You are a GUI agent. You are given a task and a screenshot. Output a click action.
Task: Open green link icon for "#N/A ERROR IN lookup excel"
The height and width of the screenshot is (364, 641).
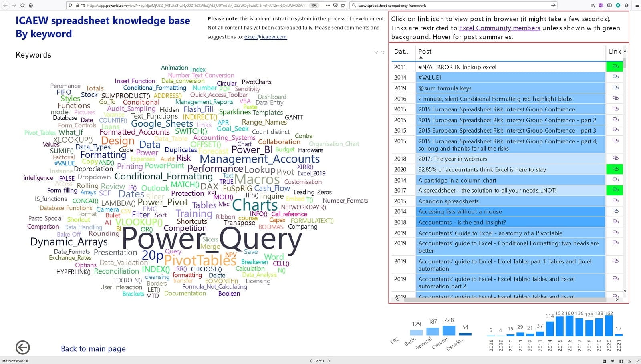click(x=616, y=67)
